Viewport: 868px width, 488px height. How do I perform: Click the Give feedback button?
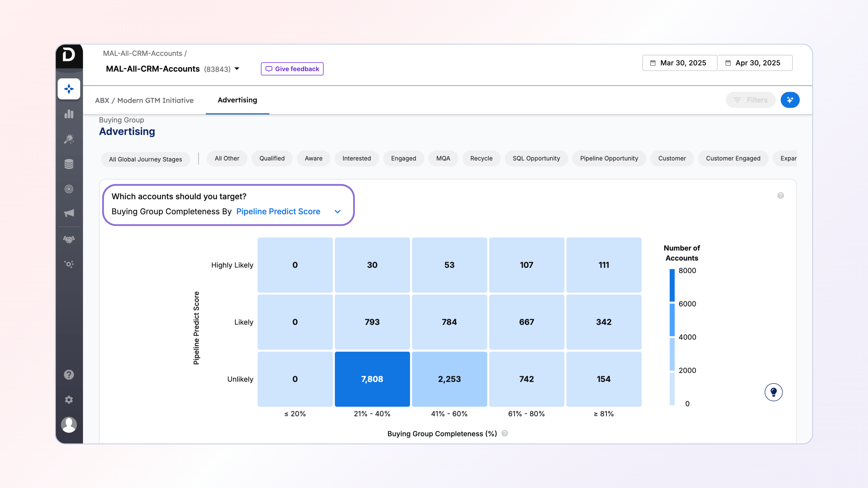292,69
